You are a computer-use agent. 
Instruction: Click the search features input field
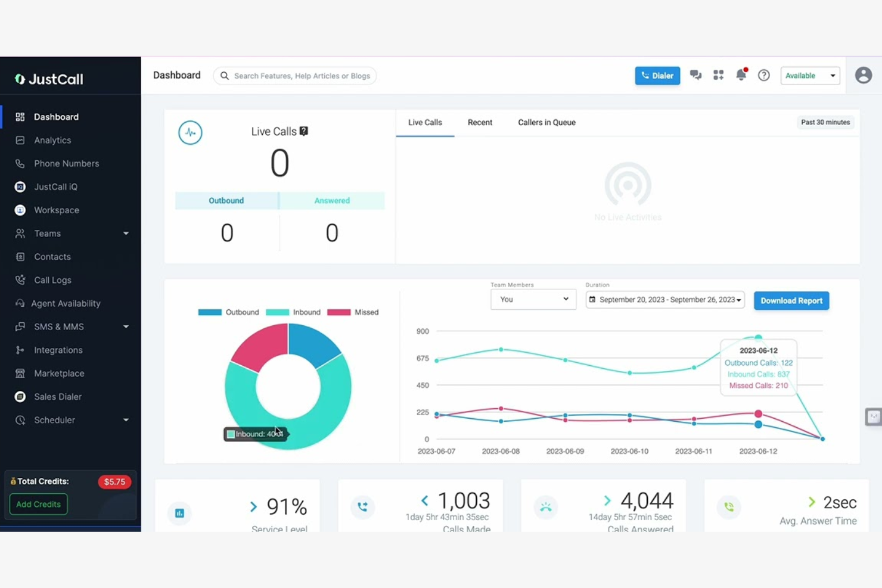294,76
